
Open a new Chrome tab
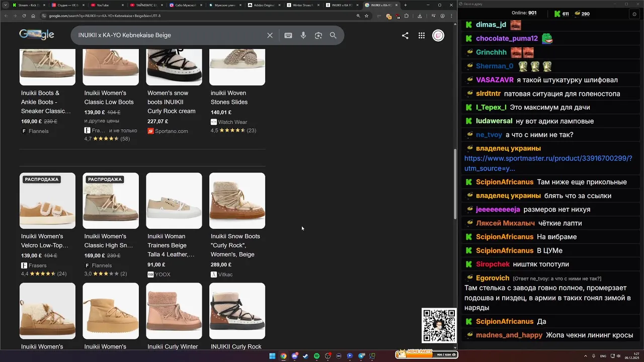pyautogui.click(x=406, y=5)
